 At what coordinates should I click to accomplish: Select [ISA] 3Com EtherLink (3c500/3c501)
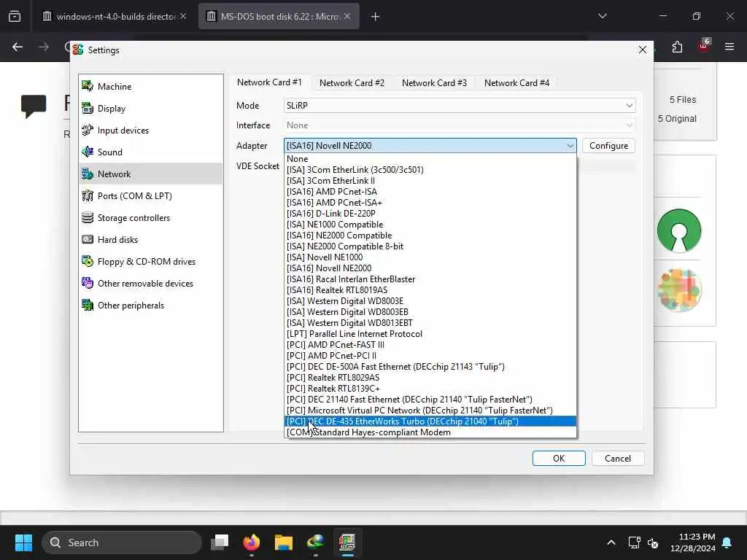tap(430, 170)
